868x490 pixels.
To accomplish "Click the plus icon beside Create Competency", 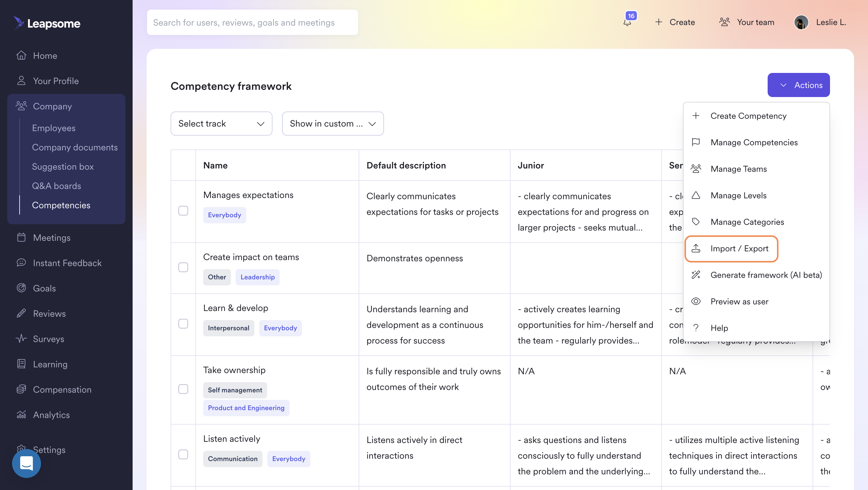I will tap(696, 116).
